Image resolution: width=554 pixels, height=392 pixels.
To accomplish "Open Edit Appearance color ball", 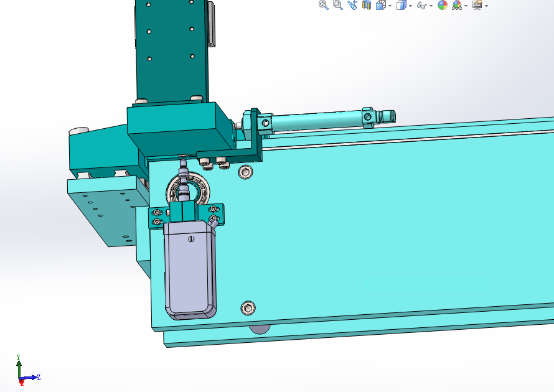I will coord(443,5).
